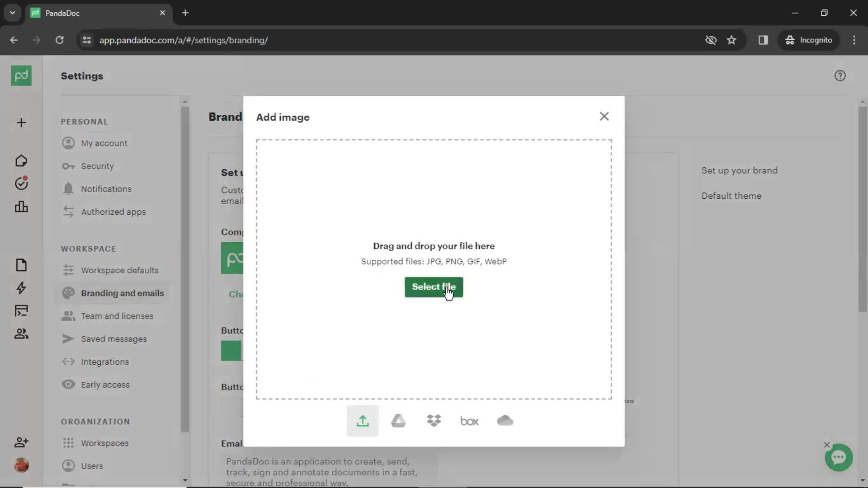868x488 pixels.
Task: Open Branding and emails settings
Action: pyautogui.click(x=122, y=293)
